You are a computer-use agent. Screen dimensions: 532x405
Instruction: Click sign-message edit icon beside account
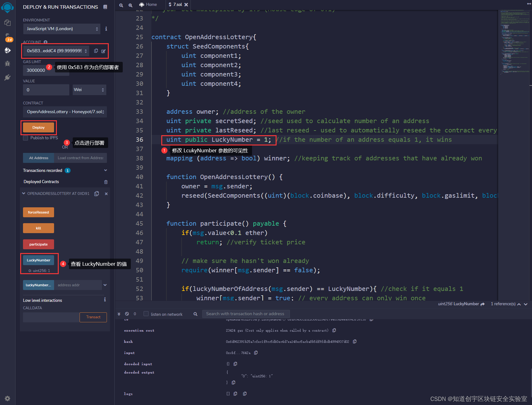[x=103, y=51]
